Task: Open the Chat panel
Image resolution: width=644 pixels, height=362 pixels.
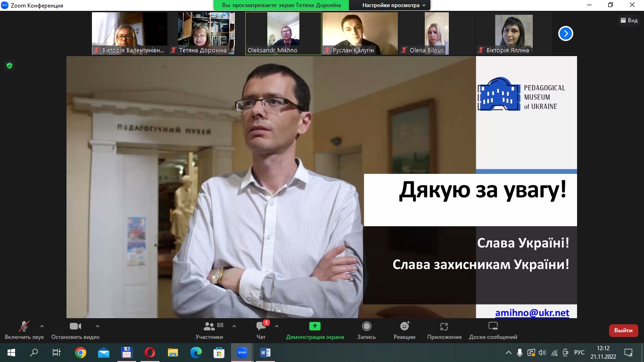Action: click(x=261, y=326)
